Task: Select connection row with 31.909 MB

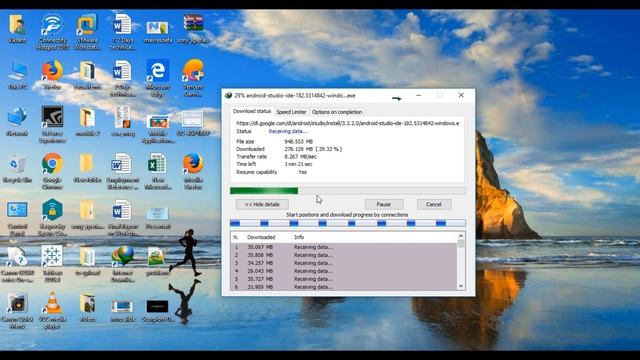Action: pos(344,287)
